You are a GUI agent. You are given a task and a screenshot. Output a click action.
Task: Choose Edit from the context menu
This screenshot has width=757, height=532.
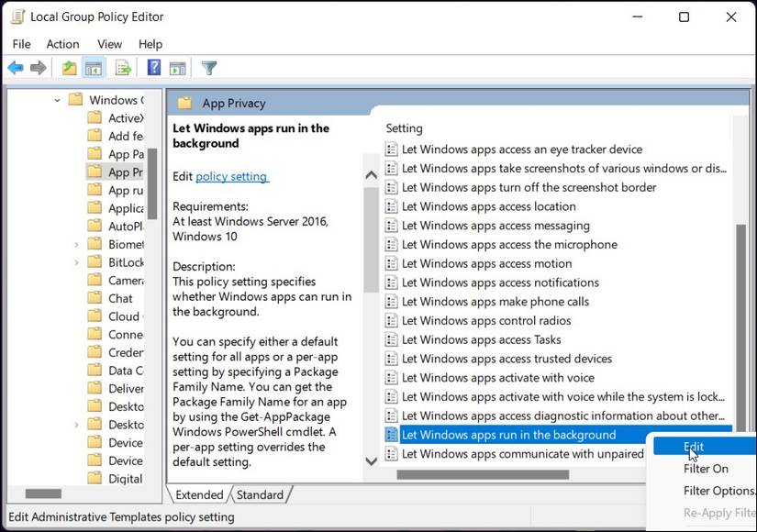coord(695,446)
